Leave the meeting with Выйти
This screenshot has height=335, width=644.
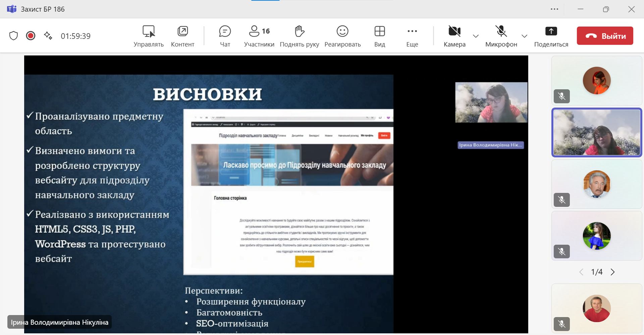point(605,36)
